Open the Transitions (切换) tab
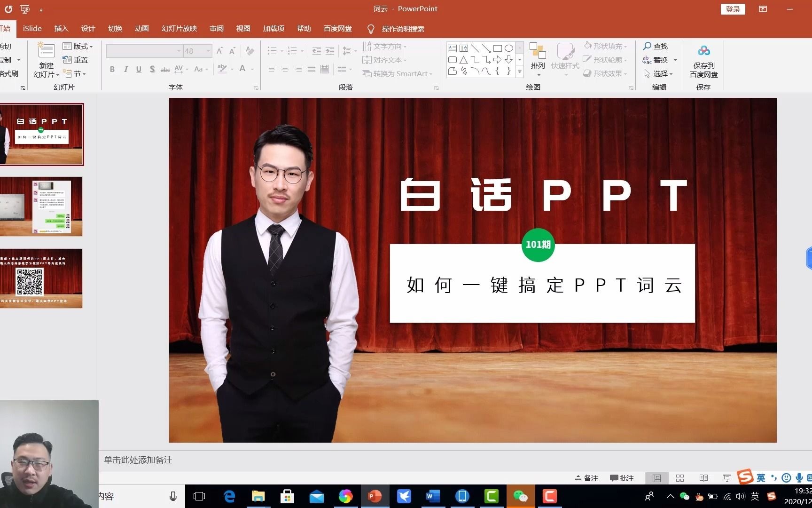The width and height of the screenshot is (812, 508). (115, 29)
